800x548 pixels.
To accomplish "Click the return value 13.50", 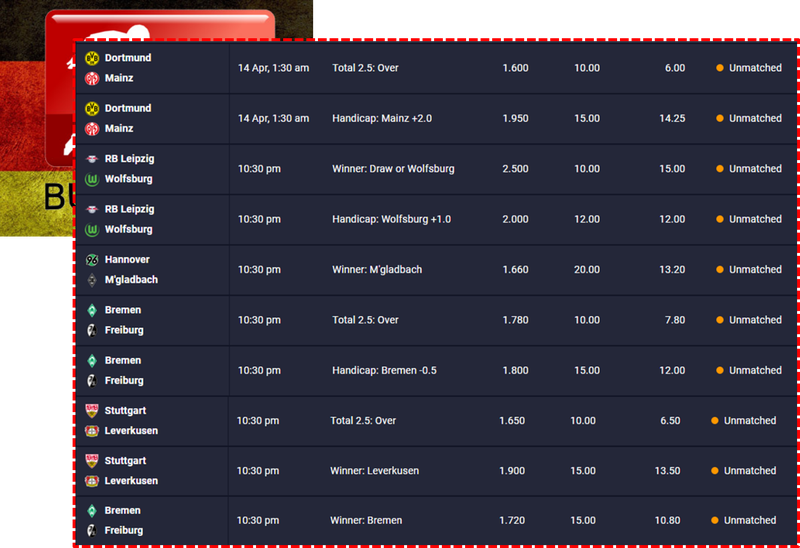I will click(x=667, y=471).
